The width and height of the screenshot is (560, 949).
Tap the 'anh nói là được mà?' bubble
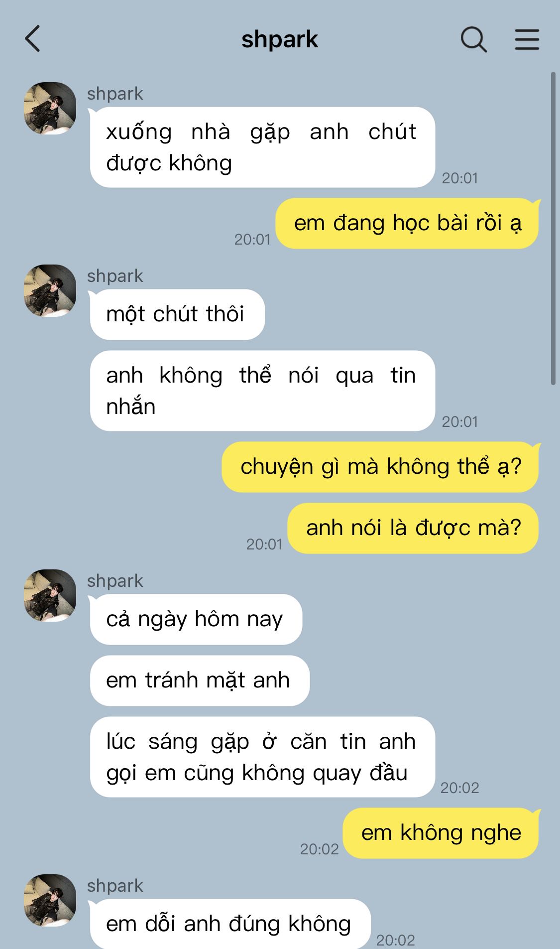click(x=414, y=528)
